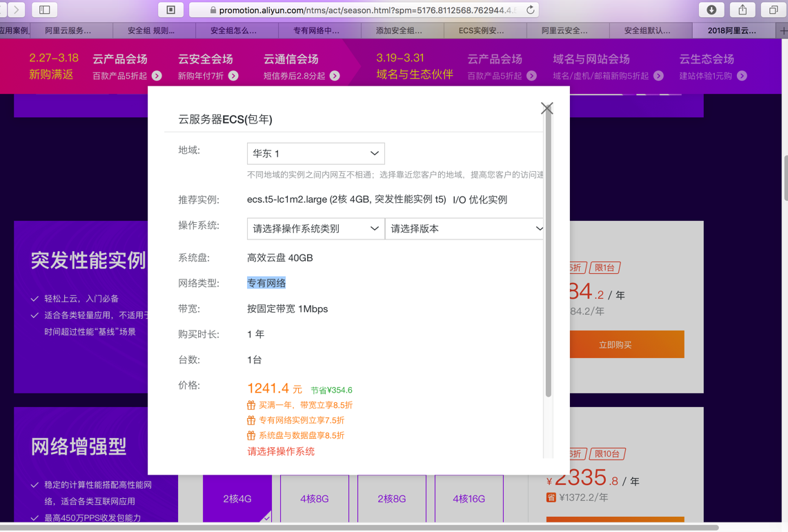Click gift icon beside 系统盘与数据盘享8.5折
788x532 pixels.
click(251, 435)
